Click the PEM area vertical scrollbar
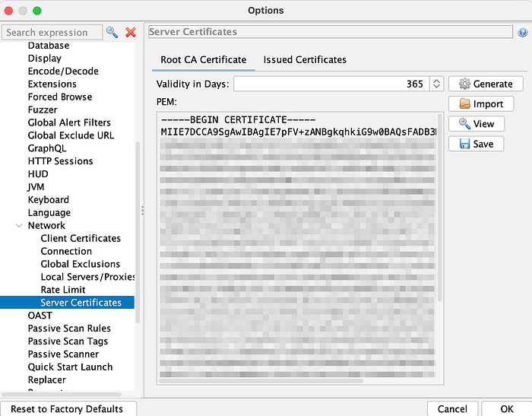The image size is (532, 416). [440, 208]
